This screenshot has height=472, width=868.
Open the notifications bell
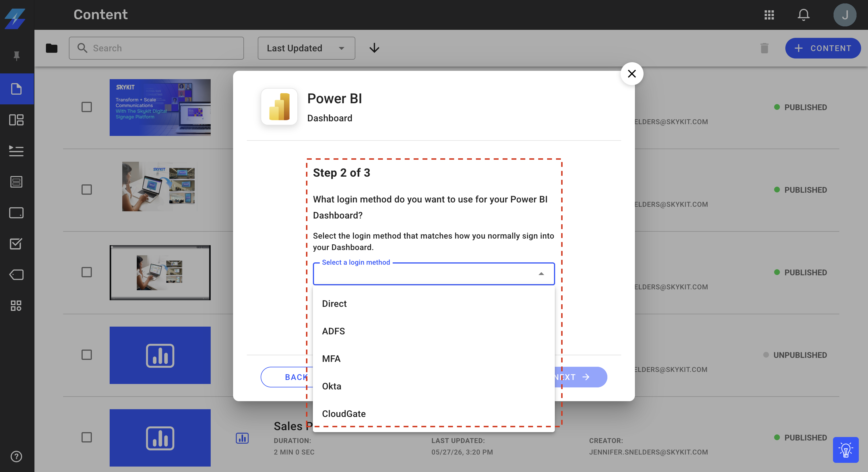tap(803, 15)
